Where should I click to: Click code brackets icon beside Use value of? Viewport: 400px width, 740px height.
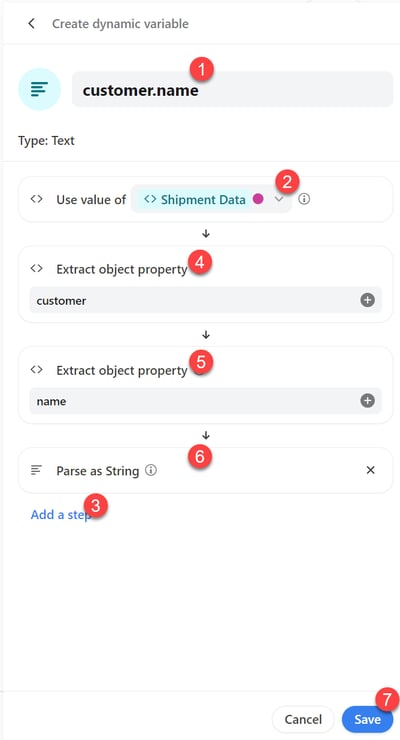[x=36, y=199]
